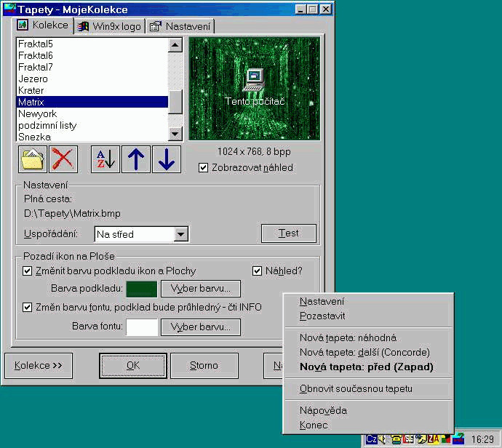Click the wallpaper list scroll-up arrow
The width and height of the screenshot is (502, 448).
coord(175,45)
